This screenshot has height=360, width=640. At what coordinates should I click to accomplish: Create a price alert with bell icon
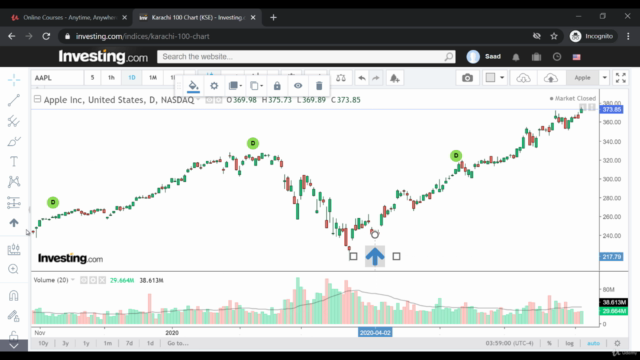pos(394,78)
